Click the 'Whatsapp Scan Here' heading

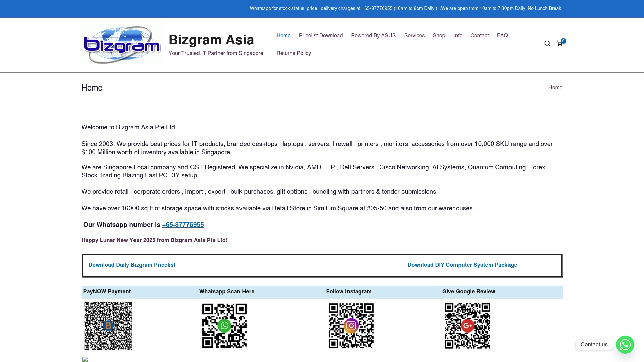[227, 291]
